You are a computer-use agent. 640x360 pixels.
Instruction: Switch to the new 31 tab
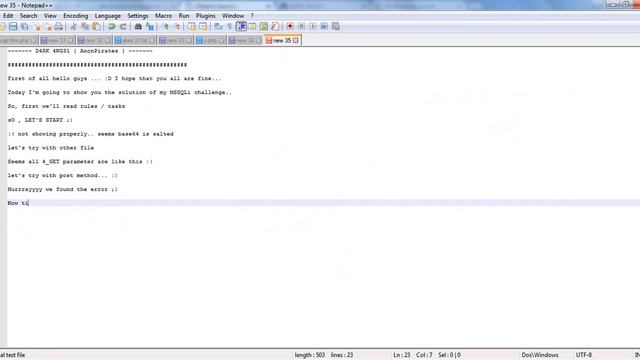coord(57,40)
